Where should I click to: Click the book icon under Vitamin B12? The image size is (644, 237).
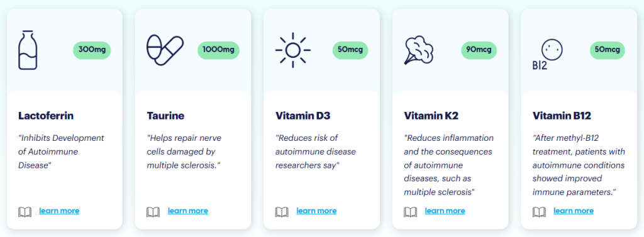539,212
